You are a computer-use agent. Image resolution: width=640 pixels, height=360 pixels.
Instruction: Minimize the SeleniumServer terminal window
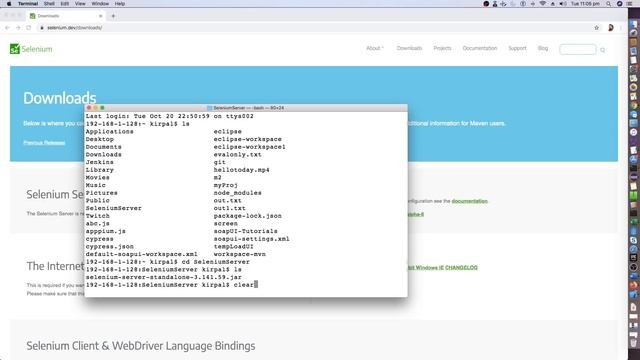(96, 108)
